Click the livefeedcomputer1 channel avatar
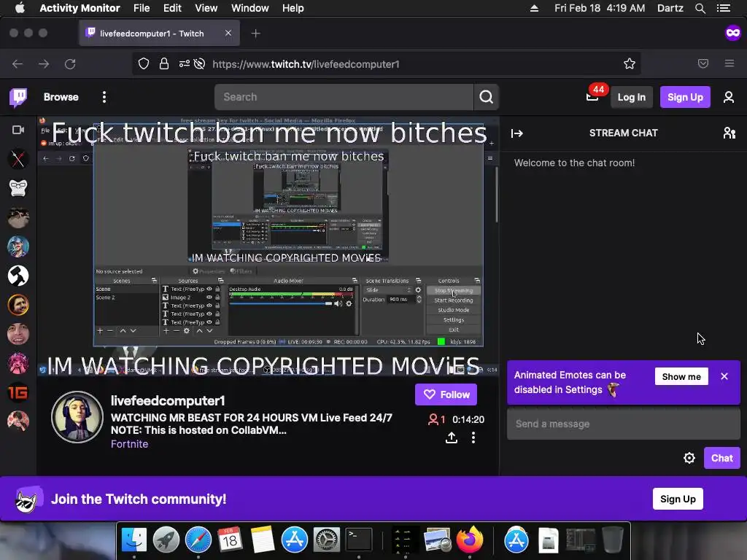This screenshot has width=747, height=560. 77,417
